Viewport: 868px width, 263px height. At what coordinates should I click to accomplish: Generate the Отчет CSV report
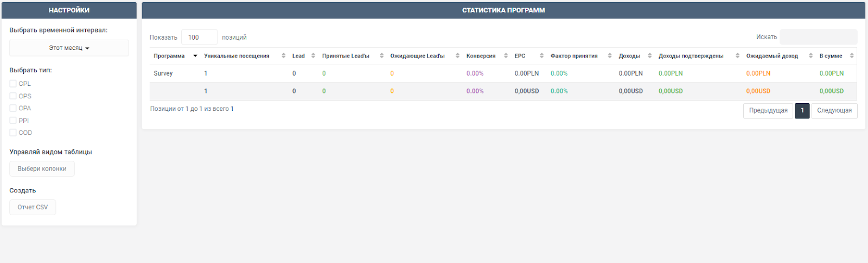(33, 208)
